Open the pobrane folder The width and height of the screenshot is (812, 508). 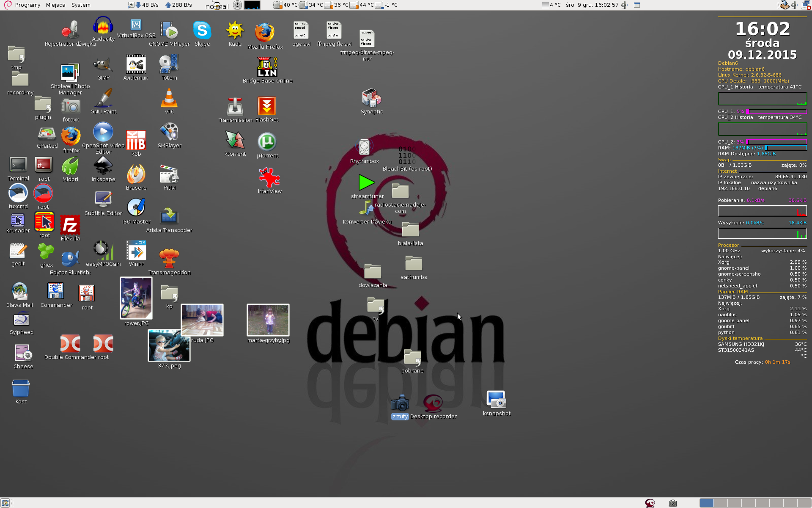point(412,358)
